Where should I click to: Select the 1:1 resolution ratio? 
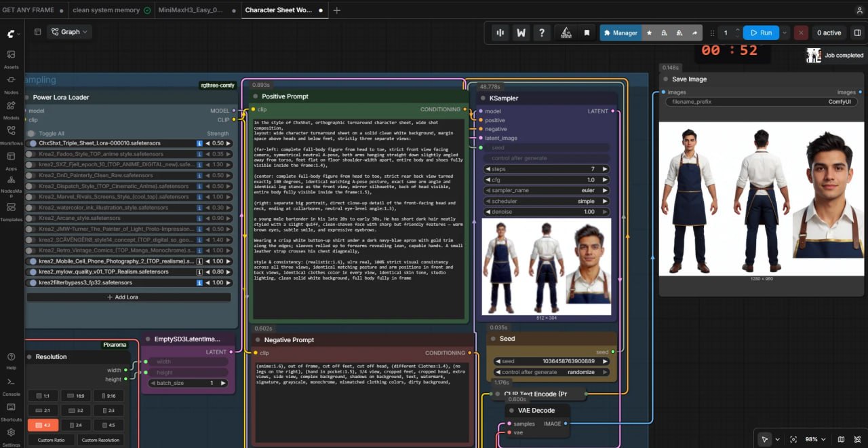click(43, 396)
